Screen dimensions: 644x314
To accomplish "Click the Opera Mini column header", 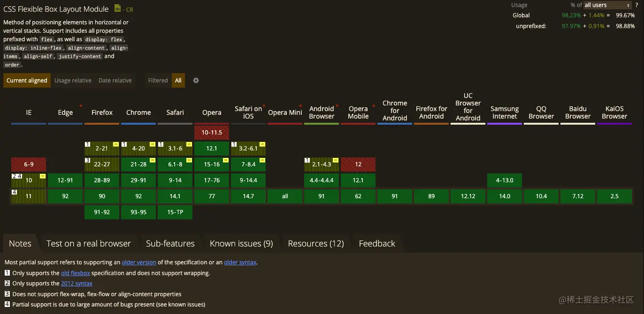I will (285, 112).
